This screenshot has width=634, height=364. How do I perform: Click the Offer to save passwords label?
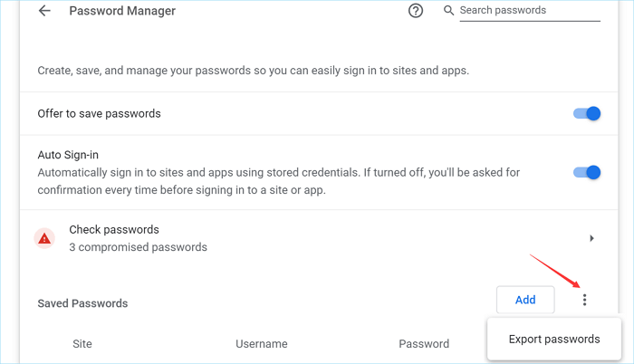(x=100, y=114)
